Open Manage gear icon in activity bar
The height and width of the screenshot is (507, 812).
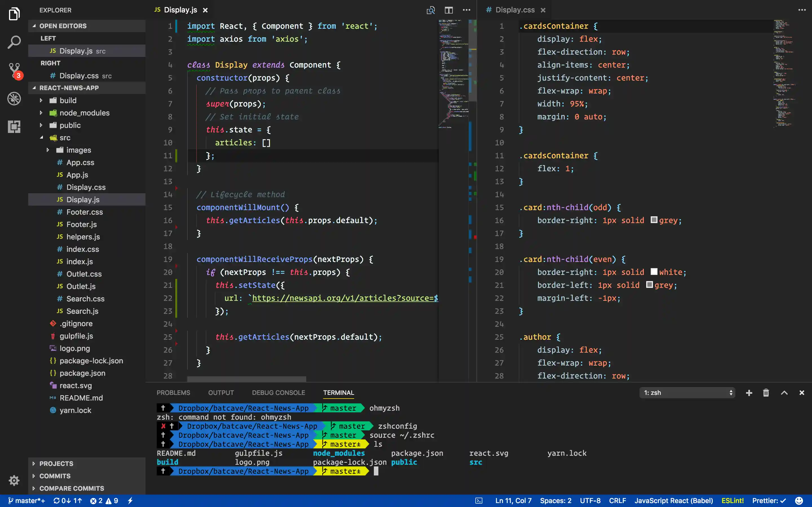pos(14,480)
